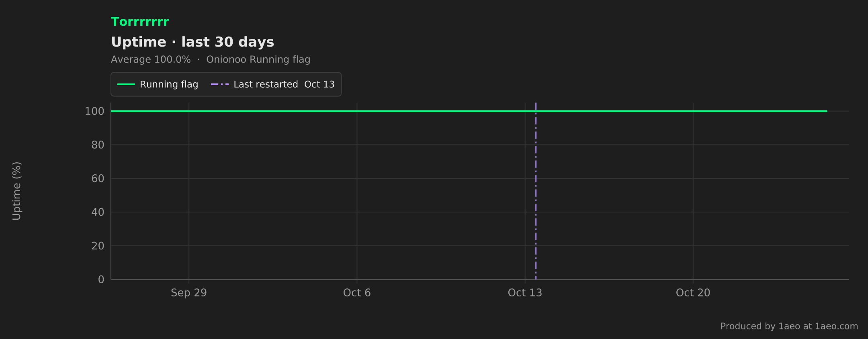The image size is (868, 339).
Task: Click the "20" y-axis tick label
Action: (x=98, y=246)
